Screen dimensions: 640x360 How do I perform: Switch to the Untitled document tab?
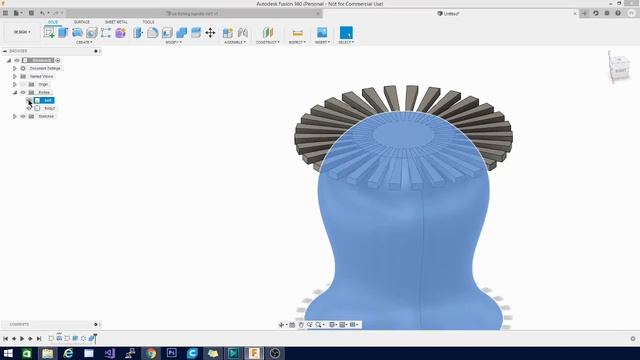pyautogui.click(x=448, y=13)
